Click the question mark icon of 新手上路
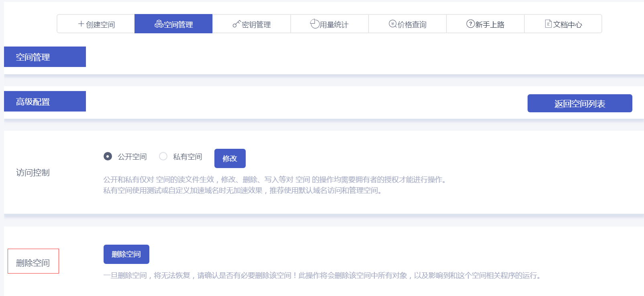Viewport: 644px width, 296px height. point(471,24)
